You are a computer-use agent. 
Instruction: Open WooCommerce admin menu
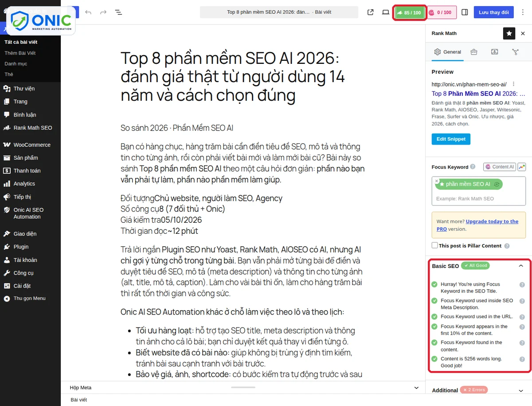(32, 145)
